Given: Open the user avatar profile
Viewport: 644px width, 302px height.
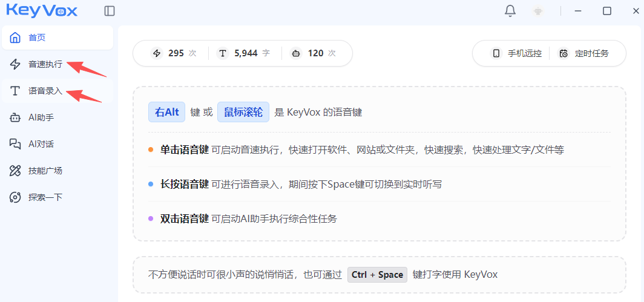Looking at the screenshot, I should tap(538, 11).
